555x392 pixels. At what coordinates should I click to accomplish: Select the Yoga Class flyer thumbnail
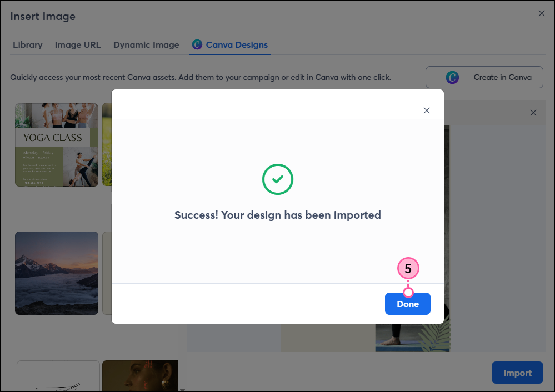coord(56,144)
